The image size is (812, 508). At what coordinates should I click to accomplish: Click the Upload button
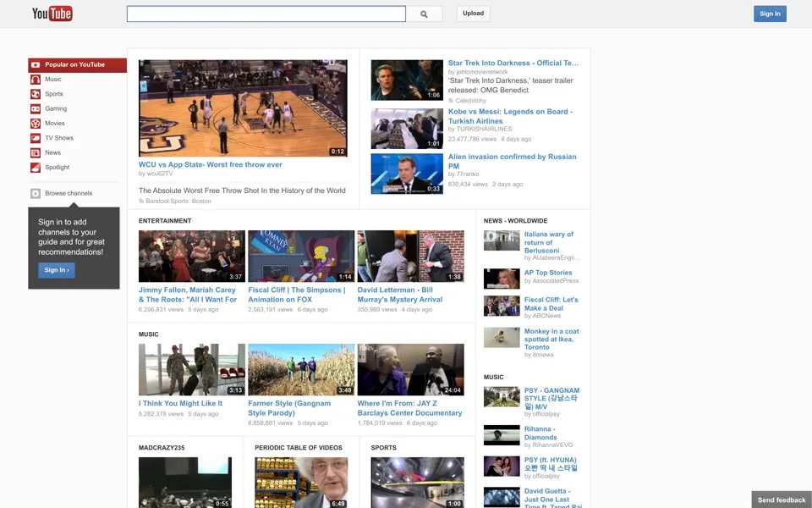tap(474, 14)
